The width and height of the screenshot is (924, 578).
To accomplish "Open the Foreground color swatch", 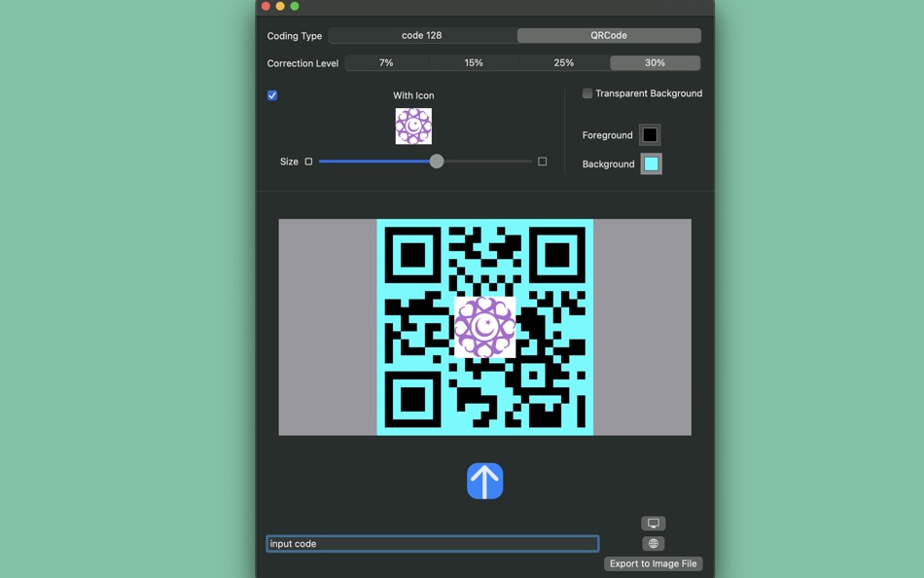I will coord(650,135).
